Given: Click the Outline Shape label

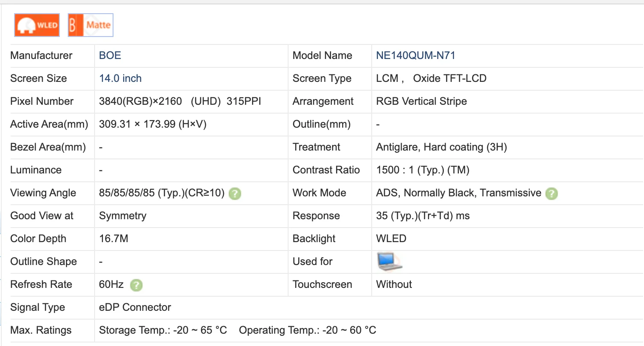Looking at the screenshot, I should [x=44, y=261].
